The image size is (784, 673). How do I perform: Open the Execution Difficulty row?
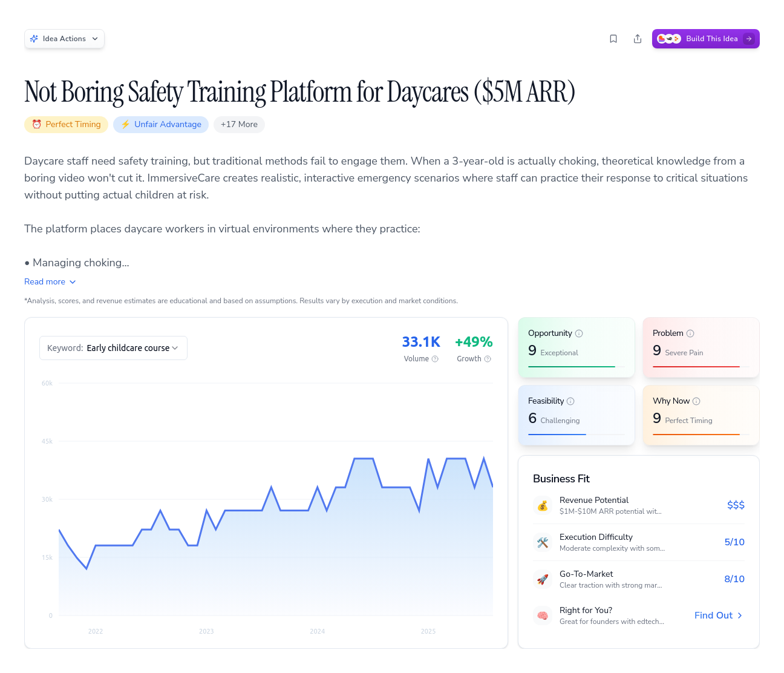pyautogui.click(x=638, y=542)
